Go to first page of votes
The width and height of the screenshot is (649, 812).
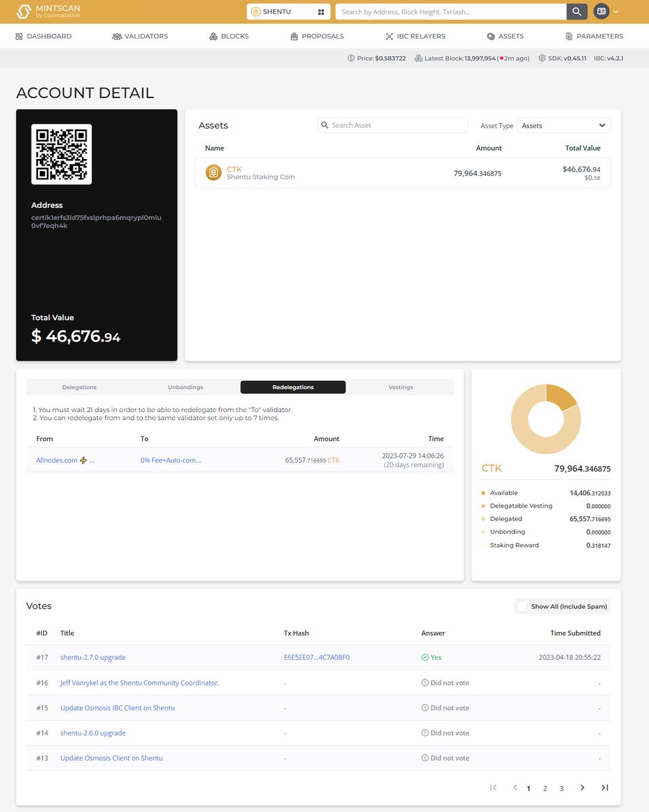[493, 788]
